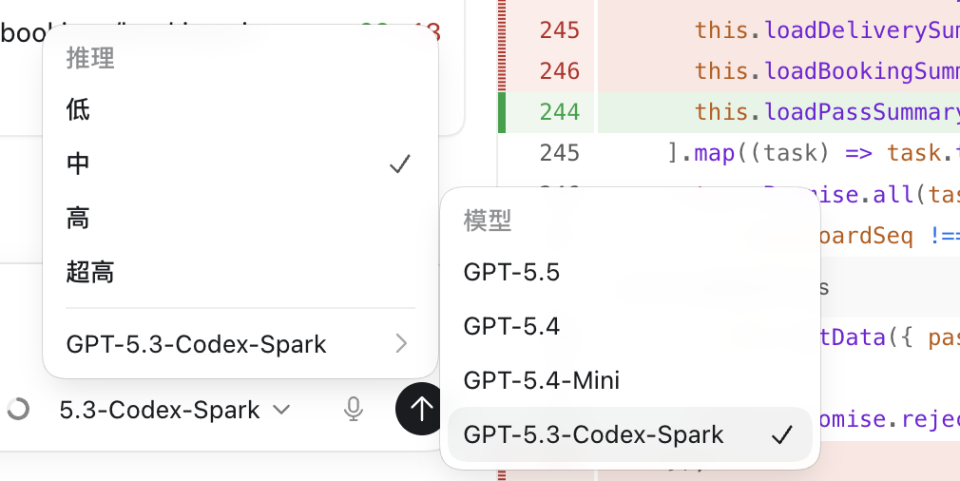This screenshot has height=481, width=960.
Task: Open the 5.3-Codex-Spark model dropdown
Action: coord(174,409)
